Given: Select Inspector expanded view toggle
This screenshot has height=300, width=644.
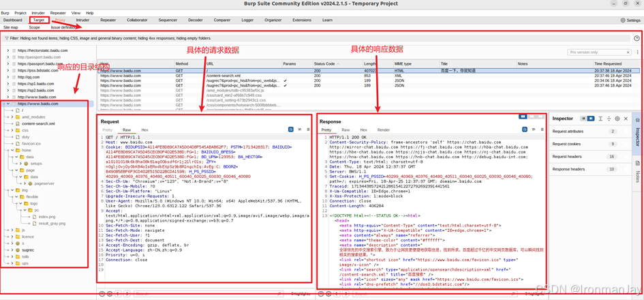Looking at the screenshot, I should pos(591,119).
